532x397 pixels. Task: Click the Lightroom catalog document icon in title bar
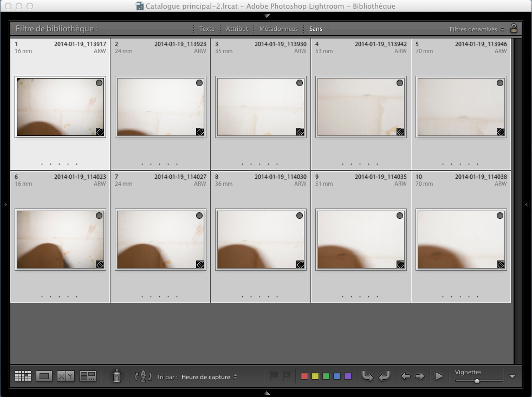[x=139, y=6]
